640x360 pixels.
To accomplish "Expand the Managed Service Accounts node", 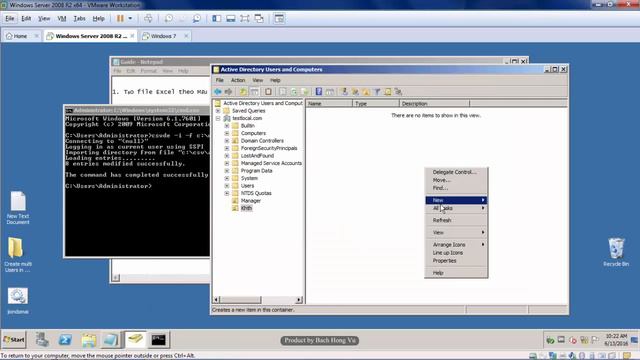I will tap(227, 163).
